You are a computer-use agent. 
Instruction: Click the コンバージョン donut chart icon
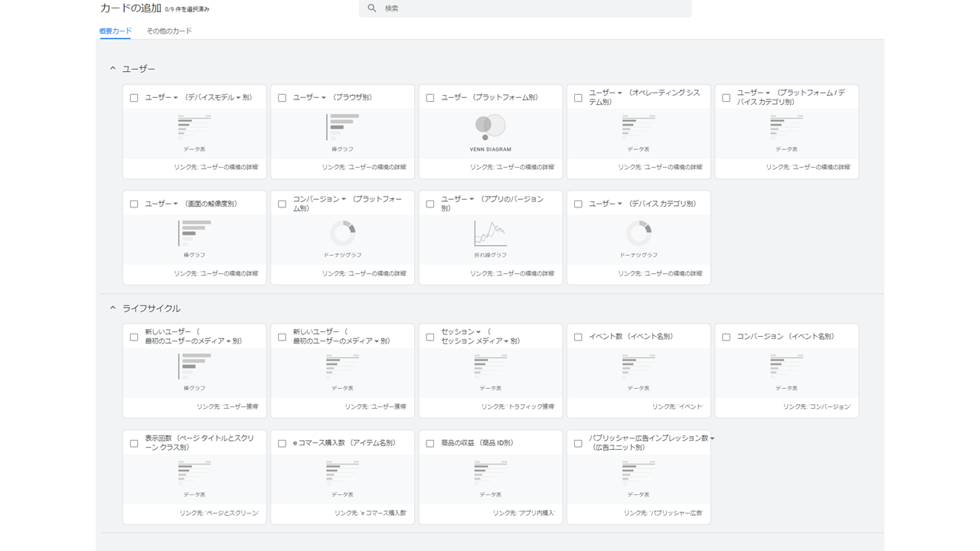pos(342,233)
